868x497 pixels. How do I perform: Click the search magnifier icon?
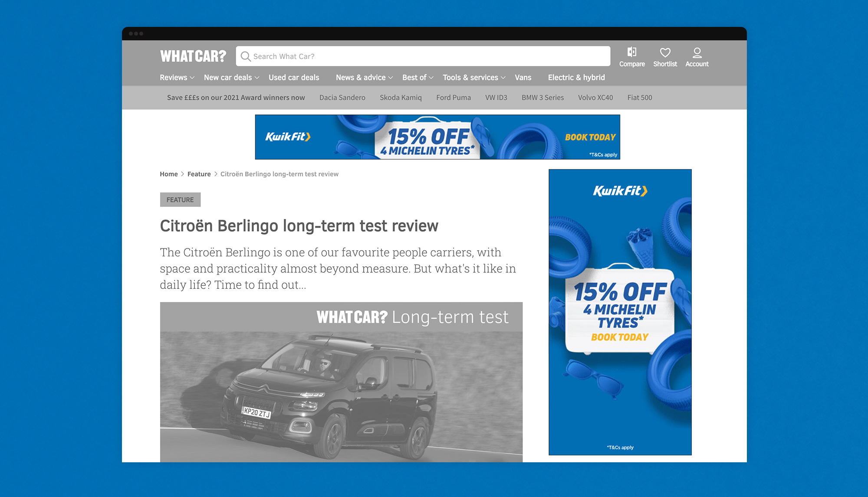tap(246, 56)
